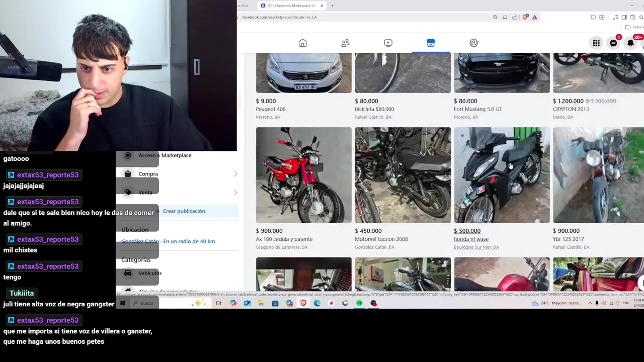Open the Facebook Video (Watch) icon
The height and width of the screenshot is (362, 644).
coord(388,43)
